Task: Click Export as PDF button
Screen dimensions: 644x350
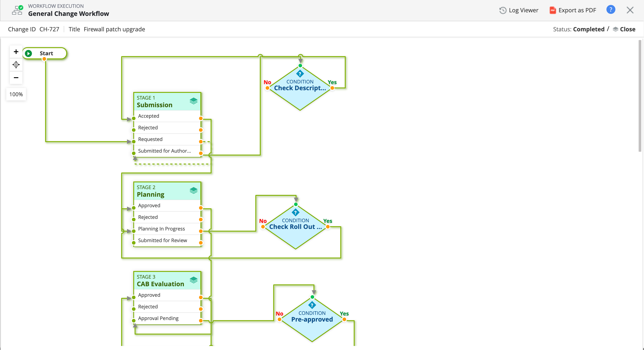Action: (x=573, y=10)
